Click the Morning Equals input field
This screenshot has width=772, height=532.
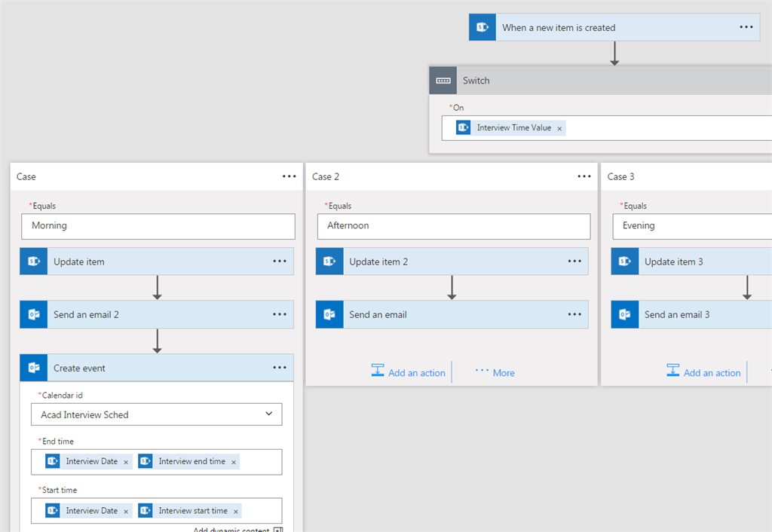click(x=158, y=226)
